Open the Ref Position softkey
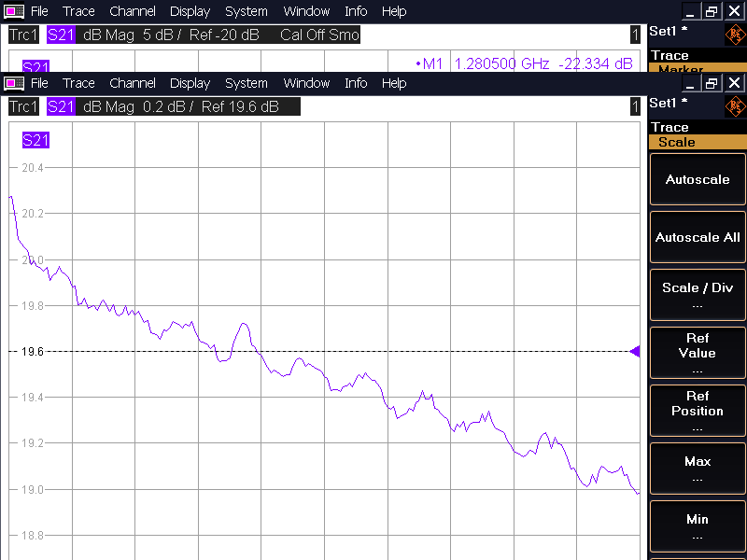 point(697,411)
